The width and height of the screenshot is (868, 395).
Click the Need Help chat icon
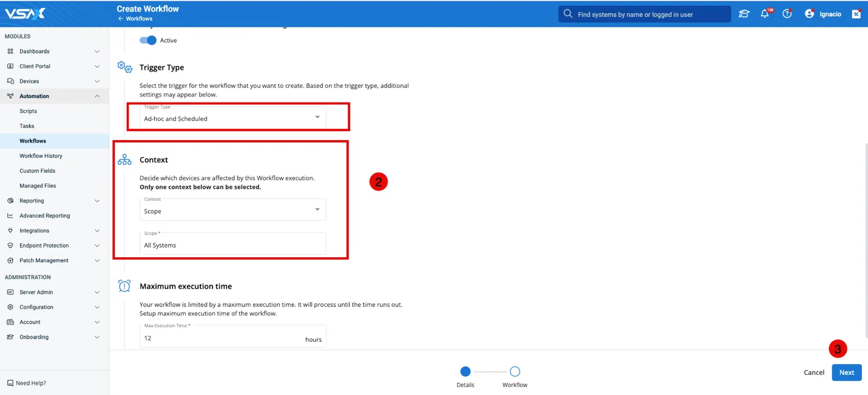click(10, 383)
